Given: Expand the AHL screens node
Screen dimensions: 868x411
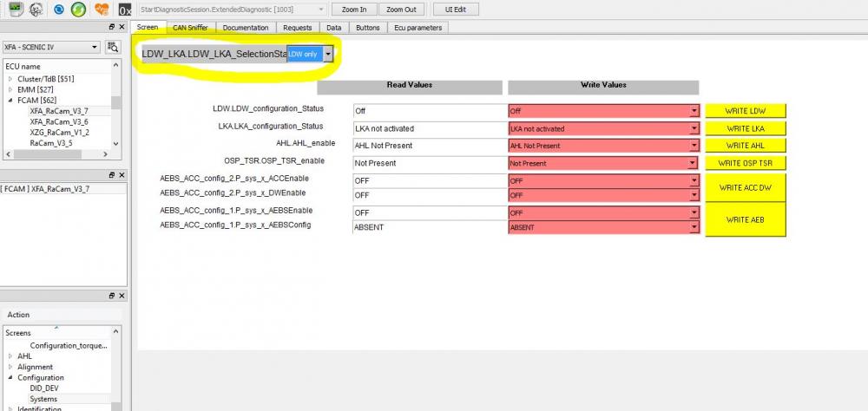Looking at the screenshot, I should 10,356.
